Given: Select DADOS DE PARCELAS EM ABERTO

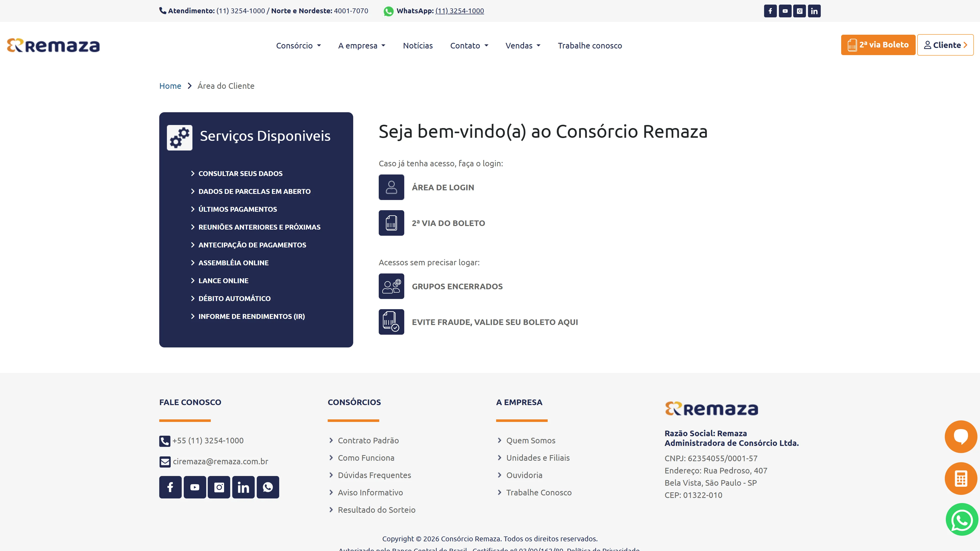Looking at the screenshot, I should click(x=254, y=191).
